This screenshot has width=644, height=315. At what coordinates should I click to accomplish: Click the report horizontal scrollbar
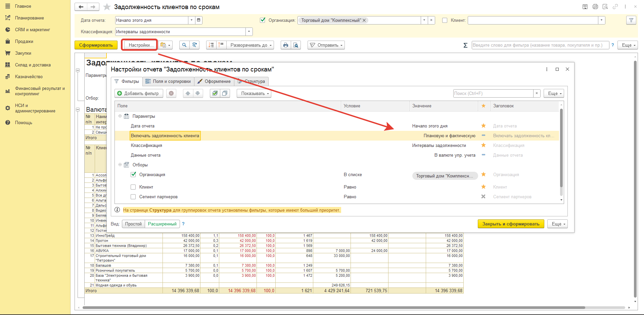[x=334, y=308]
